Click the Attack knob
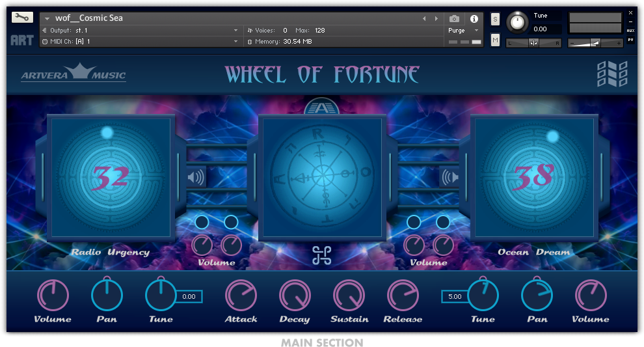 click(x=241, y=296)
